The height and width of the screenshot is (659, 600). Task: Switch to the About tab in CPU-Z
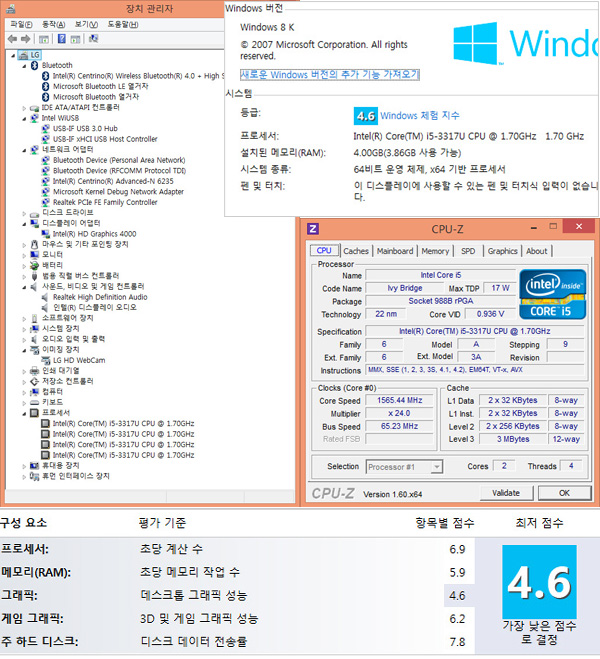pyautogui.click(x=537, y=251)
